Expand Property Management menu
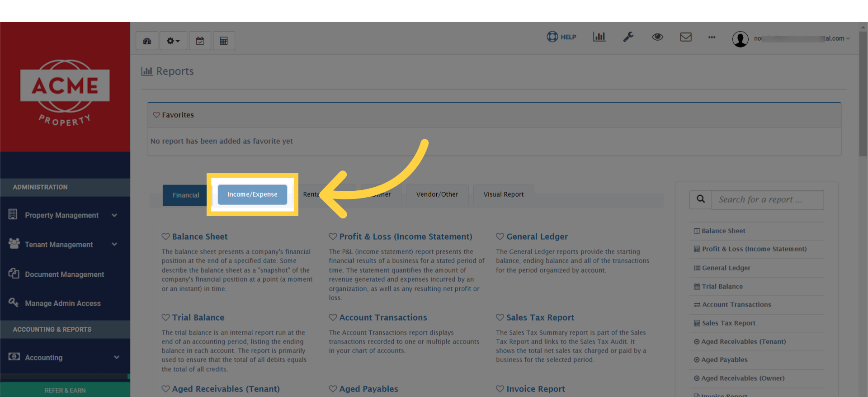 [65, 215]
